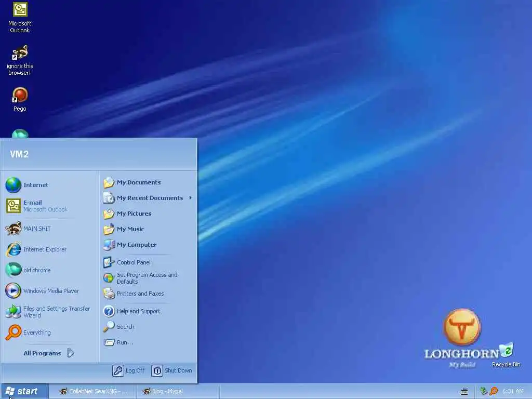Click the Shut Down button
The image size is (532, 399).
click(171, 370)
